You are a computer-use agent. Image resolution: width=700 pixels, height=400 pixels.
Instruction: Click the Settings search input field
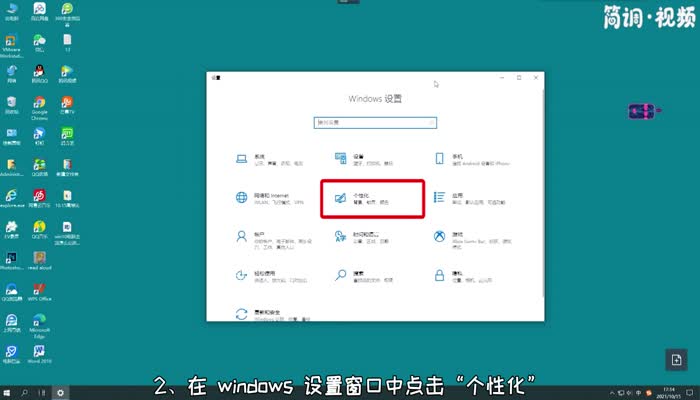pyautogui.click(x=375, y=122)
